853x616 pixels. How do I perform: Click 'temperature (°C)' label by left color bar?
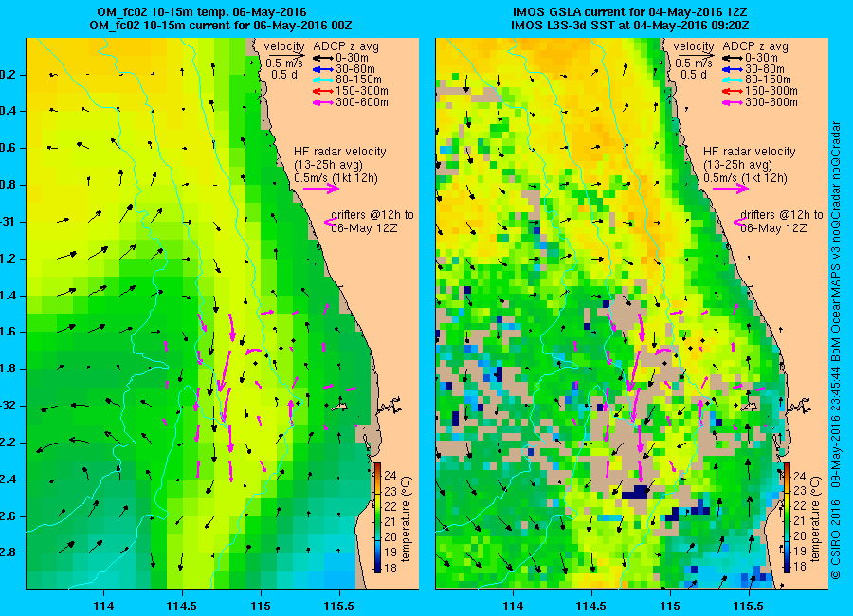tap(406, 518)
